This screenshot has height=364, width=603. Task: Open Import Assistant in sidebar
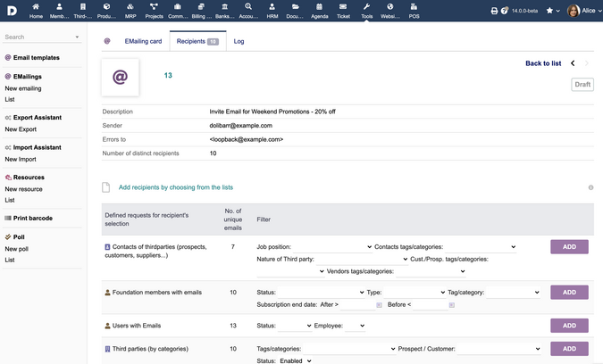coord(37,147)
